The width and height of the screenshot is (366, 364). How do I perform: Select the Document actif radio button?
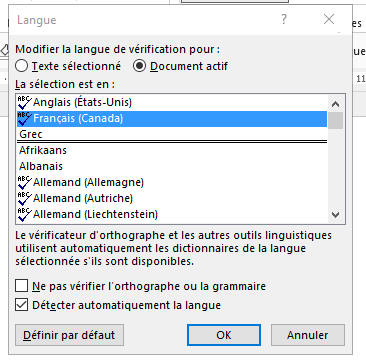[x=139, y=66]
